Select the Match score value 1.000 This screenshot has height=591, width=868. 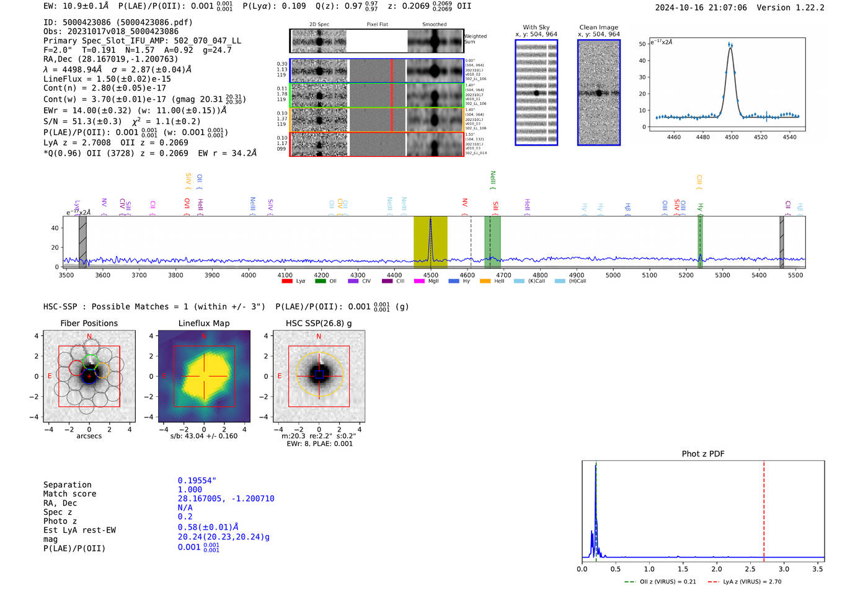coord(190,489)
